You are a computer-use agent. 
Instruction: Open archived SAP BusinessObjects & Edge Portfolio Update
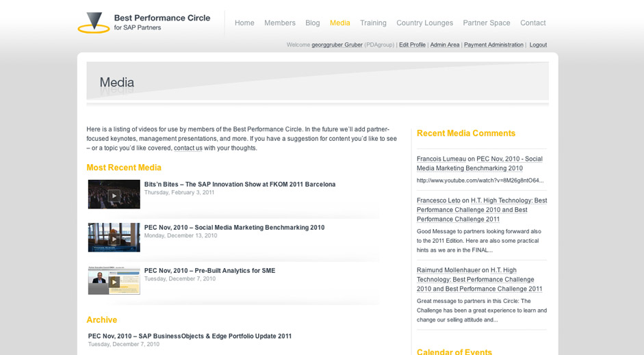(x=190, y=336)
